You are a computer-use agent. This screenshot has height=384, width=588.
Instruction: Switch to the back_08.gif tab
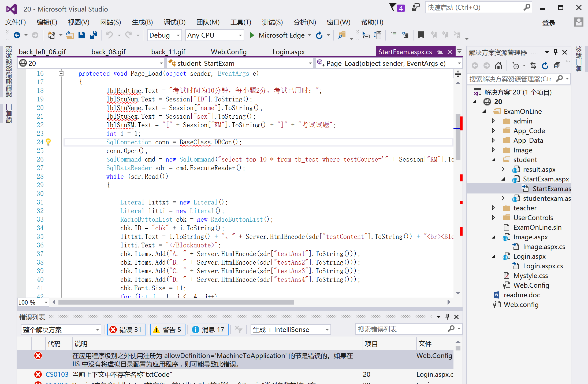pos(108,52)
